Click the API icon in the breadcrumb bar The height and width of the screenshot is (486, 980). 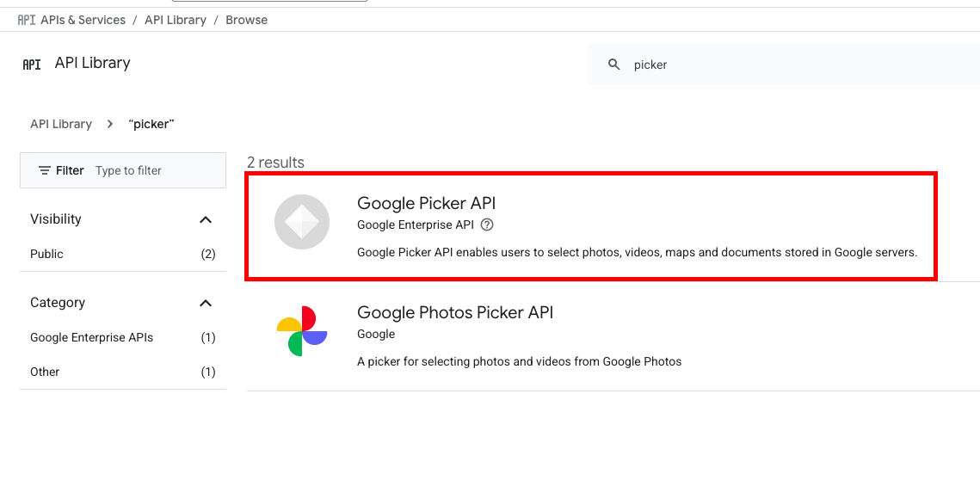pyautogui.click(x=27, y=20)
